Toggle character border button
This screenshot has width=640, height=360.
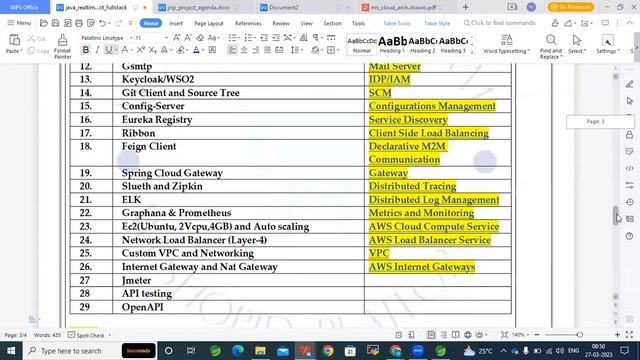(x=212, y=50)
